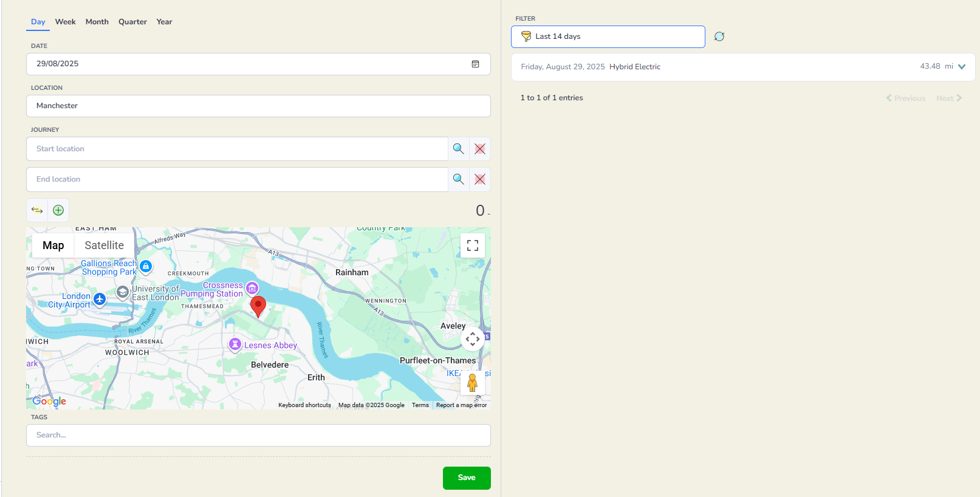Go to Previous page of entries
The width and height of the screenshot is (980, 497).
pyautogui.click(x=905, y=98)
